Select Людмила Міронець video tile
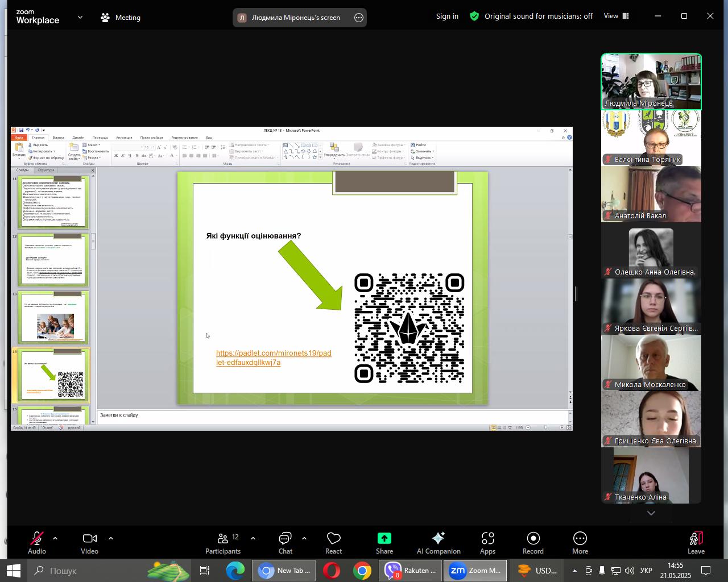This screenshot has width=728, height=582. click(x=651, y=81)
